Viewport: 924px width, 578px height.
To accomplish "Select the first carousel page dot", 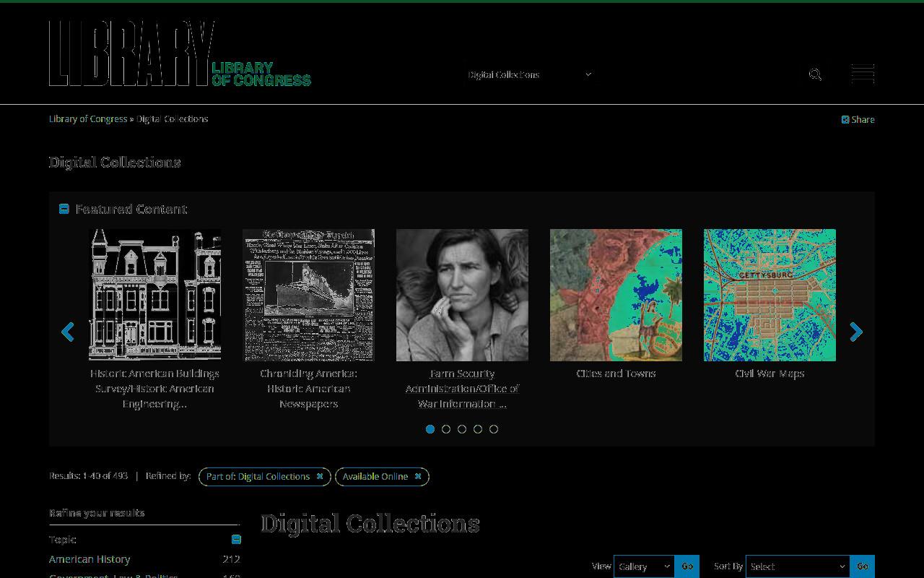I will [x=430, y=429].
